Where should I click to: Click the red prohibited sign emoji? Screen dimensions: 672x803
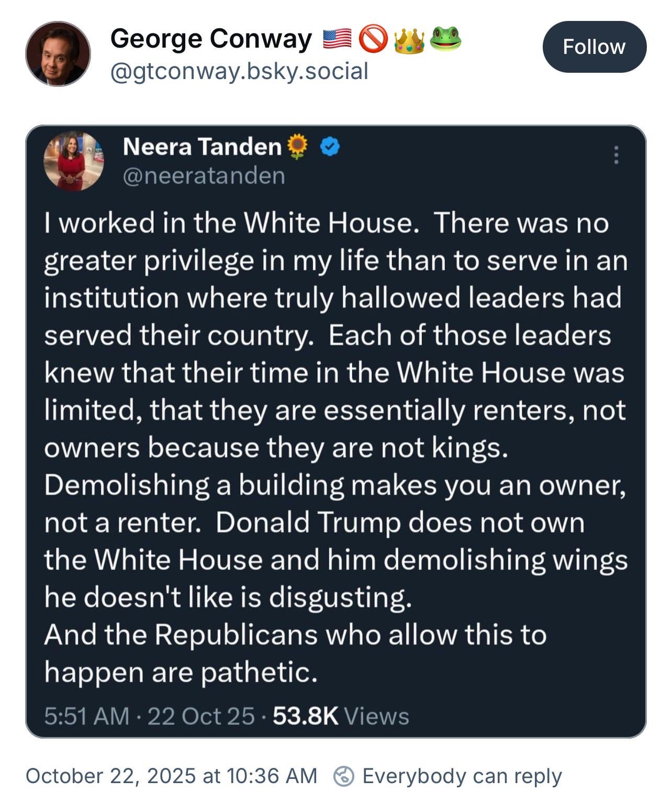click(x=373, y=40)
